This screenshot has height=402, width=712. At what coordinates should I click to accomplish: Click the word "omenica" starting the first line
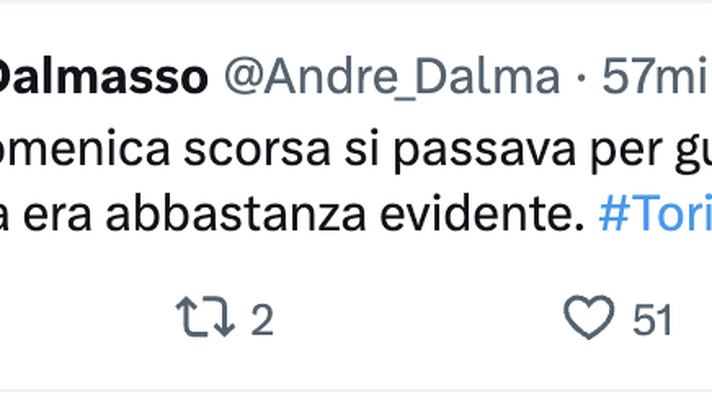pyautogui.click(x=85, y=149)
